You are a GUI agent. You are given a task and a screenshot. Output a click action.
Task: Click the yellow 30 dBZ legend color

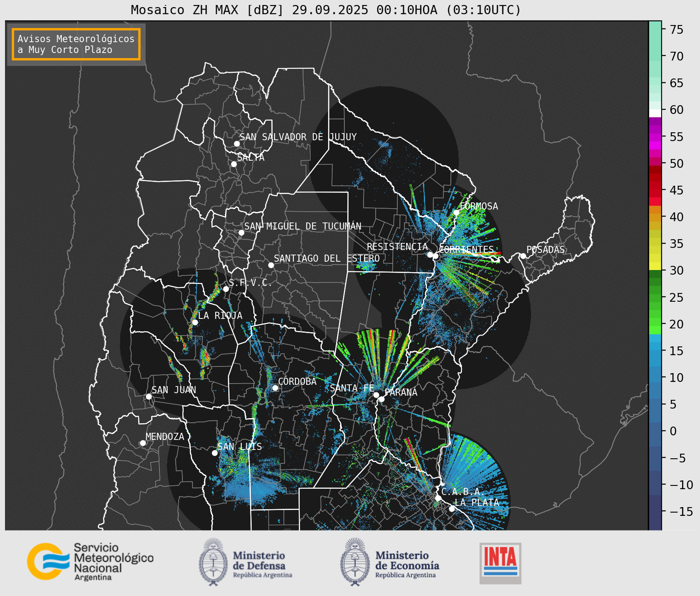tap(655, 266)
